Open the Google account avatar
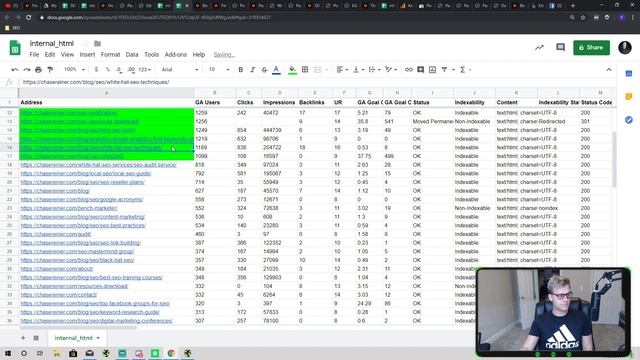The image size is (640, 360). click(x=624, y=48)
